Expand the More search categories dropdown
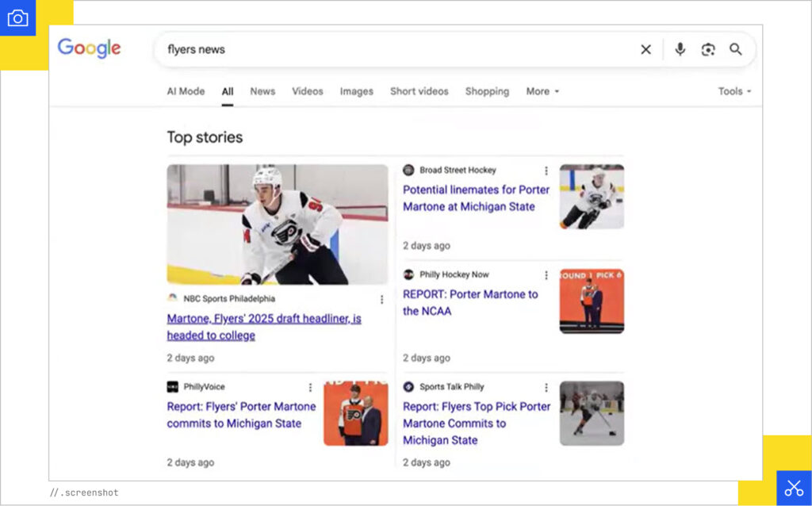This screenshot has width=812, height=506. [x=542, y=91]
